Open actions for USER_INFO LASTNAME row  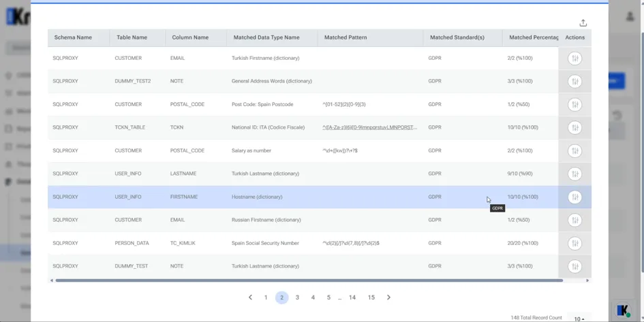(x=575, y=174)
